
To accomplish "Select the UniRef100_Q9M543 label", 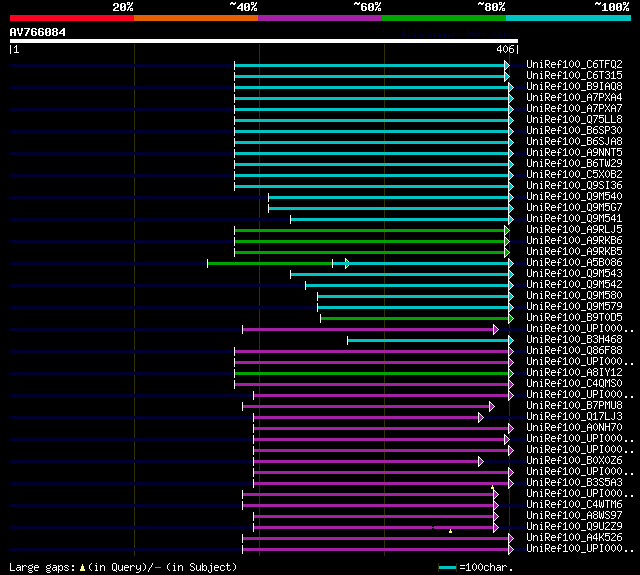I will [x=574, y=274].
